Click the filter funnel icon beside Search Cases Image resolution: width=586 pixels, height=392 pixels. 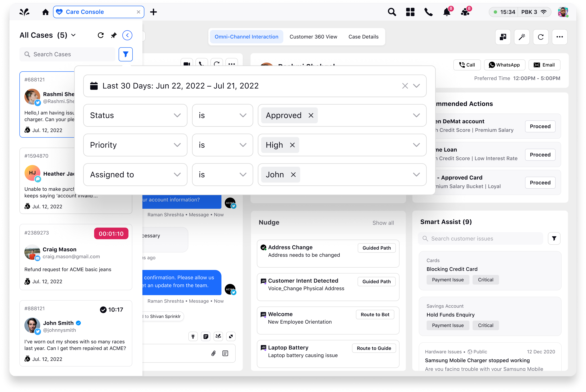pyautogui.click(x=125, y=54)
